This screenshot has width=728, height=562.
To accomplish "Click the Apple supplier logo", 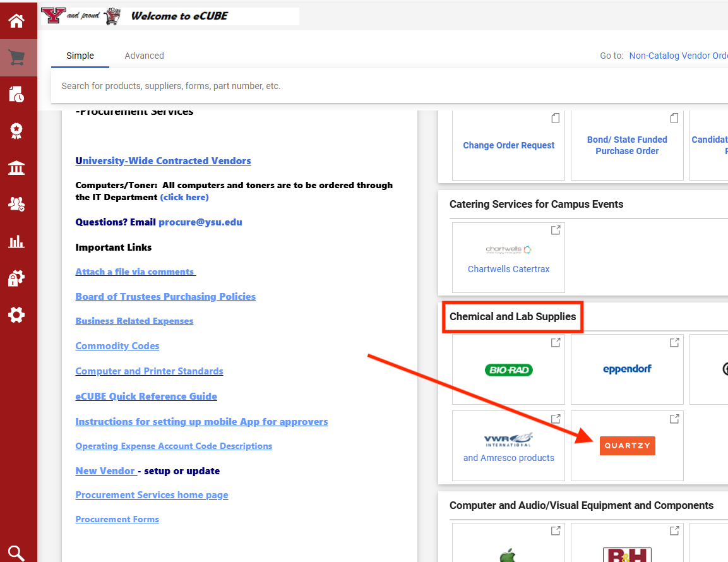I will 508,555.
